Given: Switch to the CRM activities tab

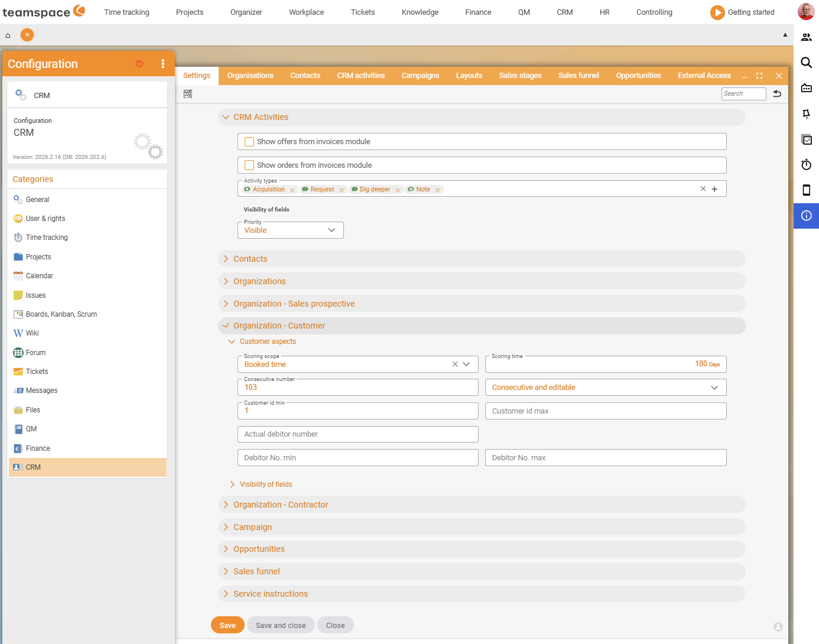Looking at the screenshot, I should [x=361, y=76].
